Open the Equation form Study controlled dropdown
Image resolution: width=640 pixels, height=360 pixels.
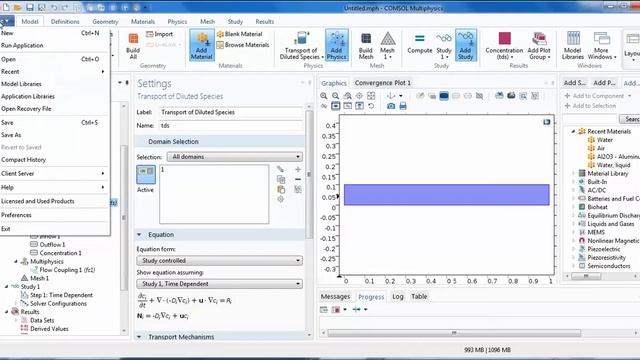pos(220,260)
